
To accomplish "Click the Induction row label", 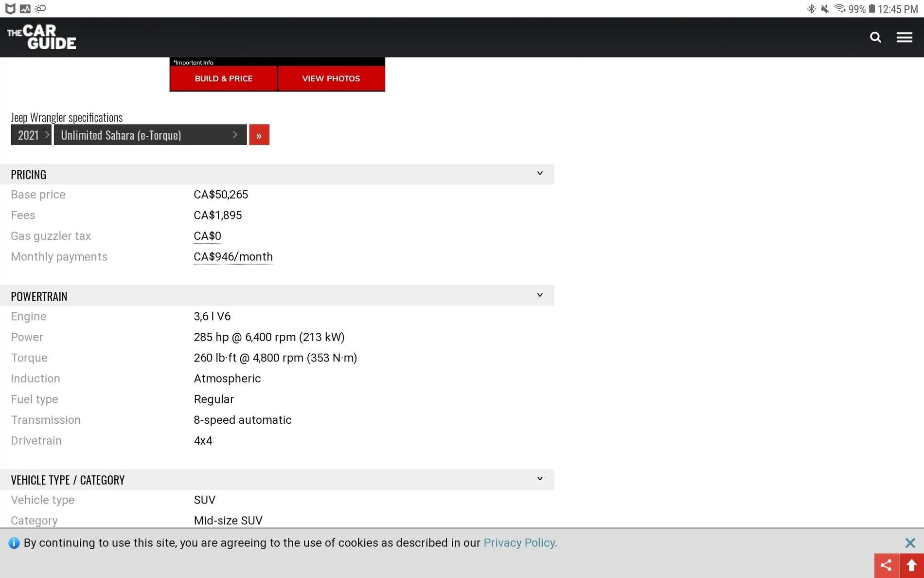I will [x=36, y=379].
